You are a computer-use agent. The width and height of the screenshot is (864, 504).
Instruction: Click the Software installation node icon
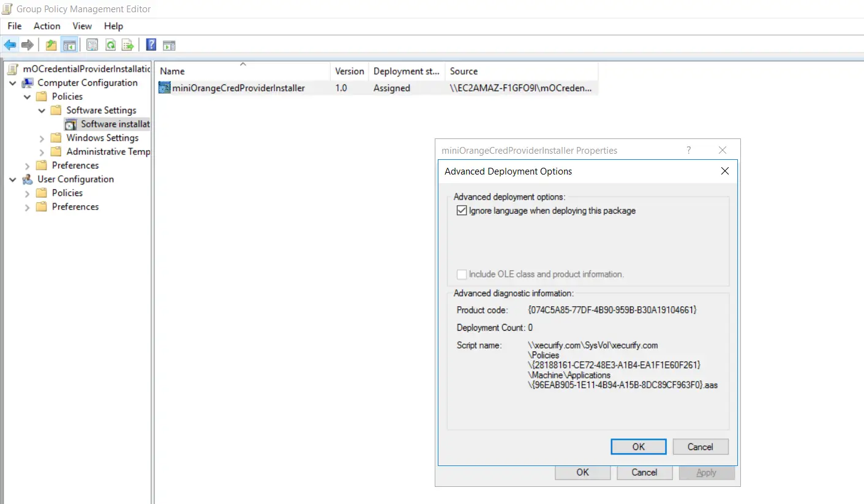click(x=71, y=124)
